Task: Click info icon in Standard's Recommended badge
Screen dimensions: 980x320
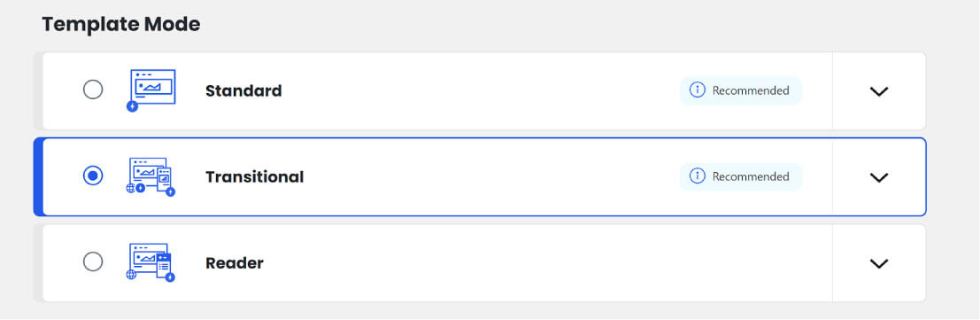Action: [x=697, y=90]
